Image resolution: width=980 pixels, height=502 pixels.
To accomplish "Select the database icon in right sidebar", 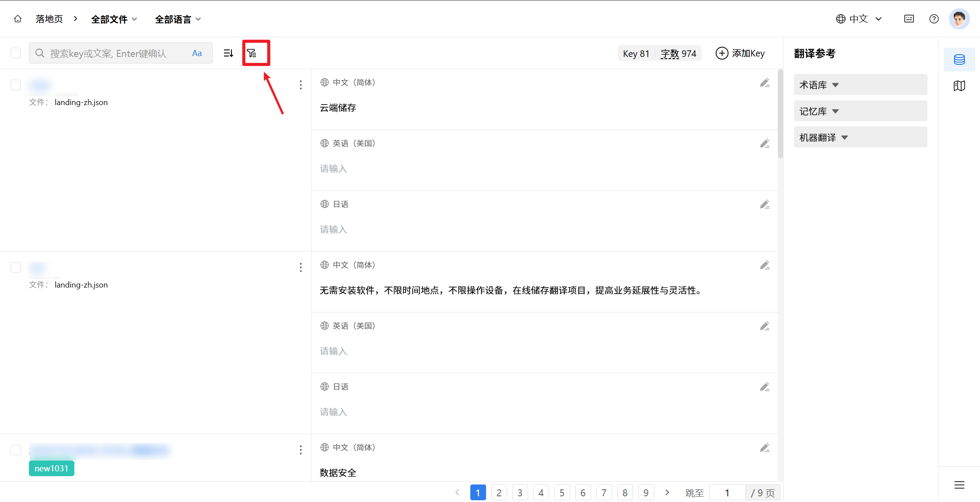I will tap(959, 60).
